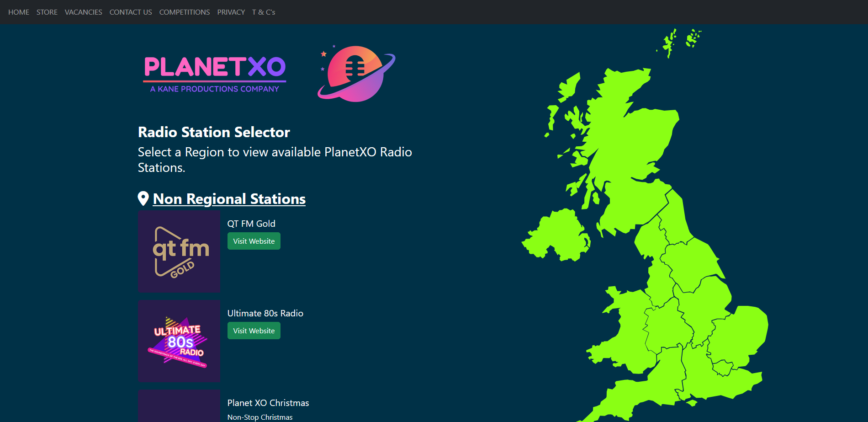Click the Non Regional Stations heading link
The image size is (868, 422).
coord(229,198)
